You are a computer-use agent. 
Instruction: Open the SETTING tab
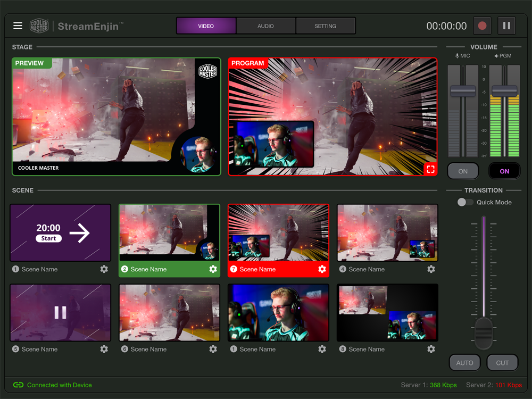[326, 26]
